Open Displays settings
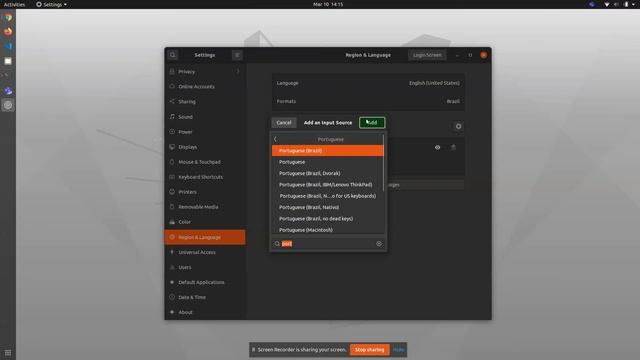The image size is (640, 360). point(205,147)
